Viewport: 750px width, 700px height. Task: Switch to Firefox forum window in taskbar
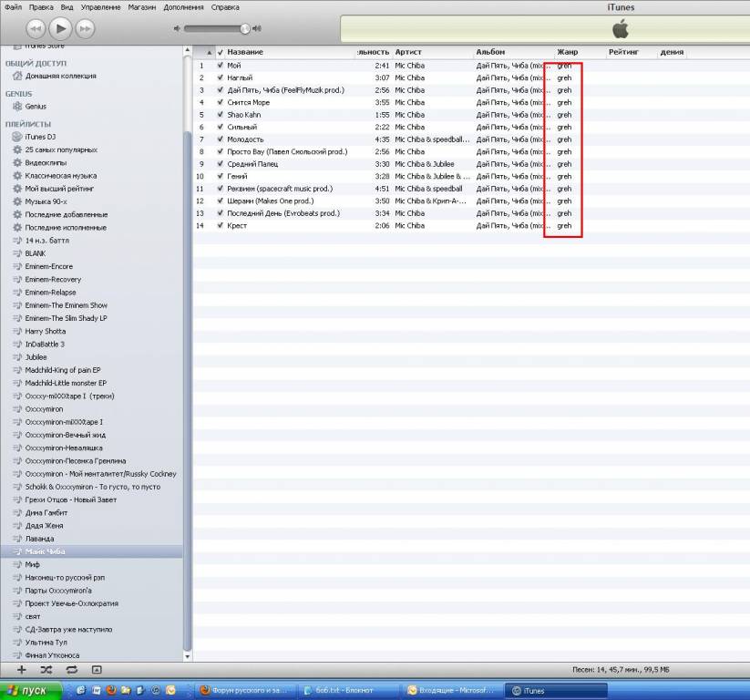tap(247, 691)
